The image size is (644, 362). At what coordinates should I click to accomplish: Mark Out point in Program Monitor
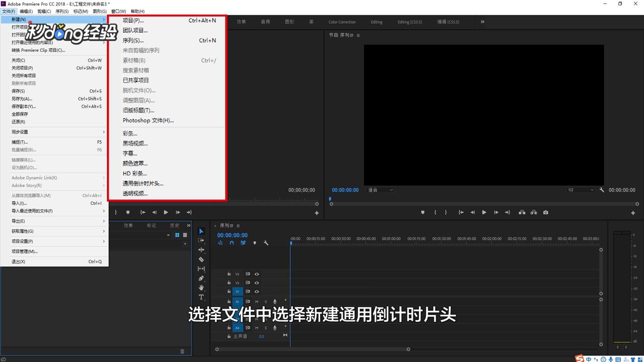[446, 212]
